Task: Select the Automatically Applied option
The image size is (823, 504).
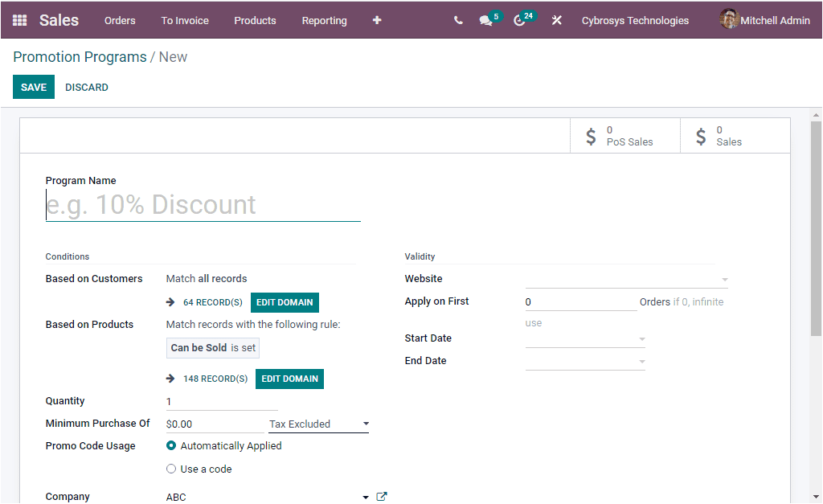Action: (170, 445)
